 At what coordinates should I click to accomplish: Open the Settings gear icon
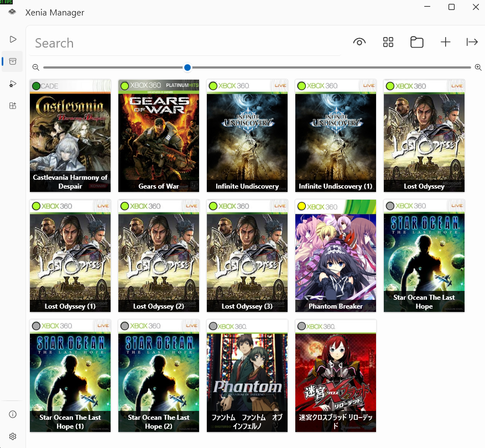tap(13, 436)
